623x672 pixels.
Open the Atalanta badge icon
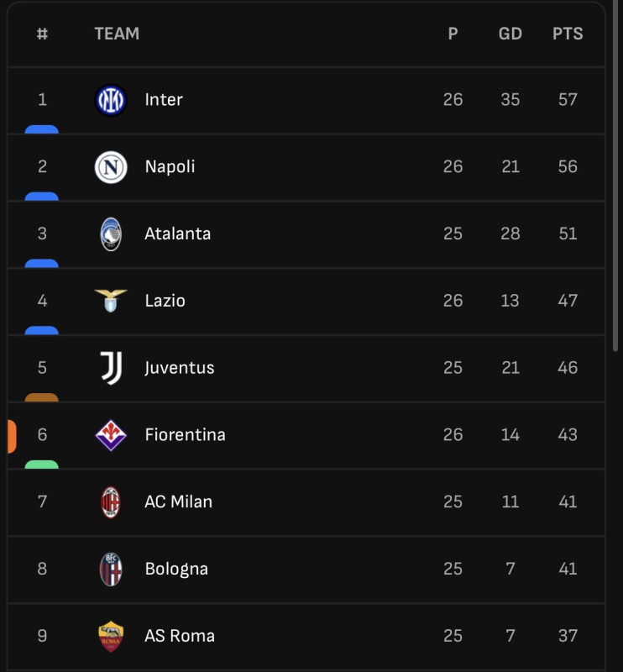tap(111, 234)
